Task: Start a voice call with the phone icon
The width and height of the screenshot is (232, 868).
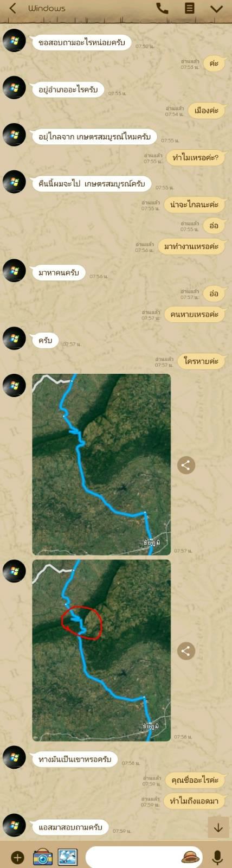Action: (162, 8)
